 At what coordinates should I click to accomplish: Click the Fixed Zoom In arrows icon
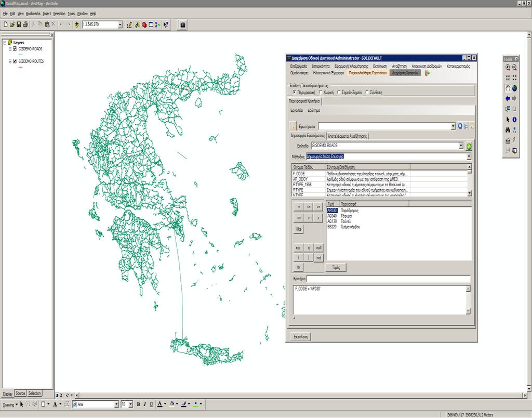[508, 78]
